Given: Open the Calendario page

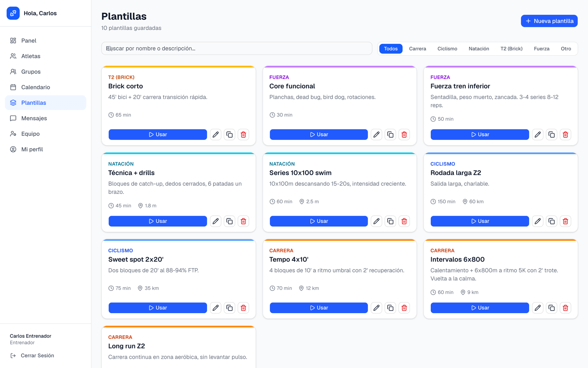Looking at the screenshot, I should point(46,87).
